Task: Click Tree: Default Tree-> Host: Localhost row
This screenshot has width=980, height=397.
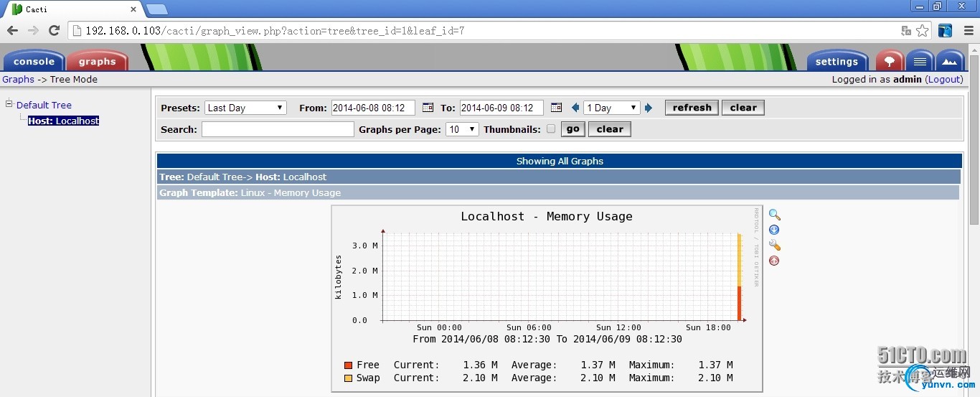Action: [x=559, y=177]
